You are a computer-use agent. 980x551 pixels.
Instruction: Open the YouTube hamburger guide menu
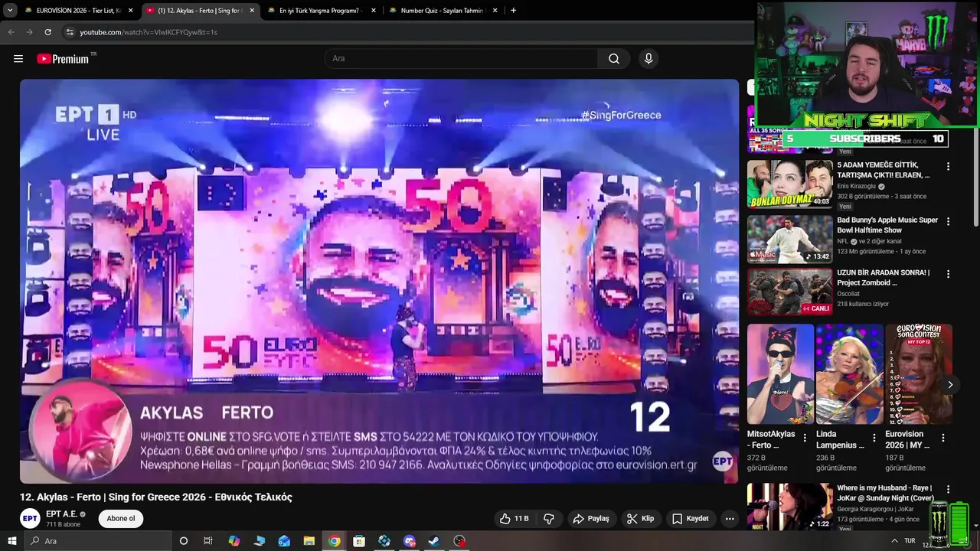coord(18,59)
